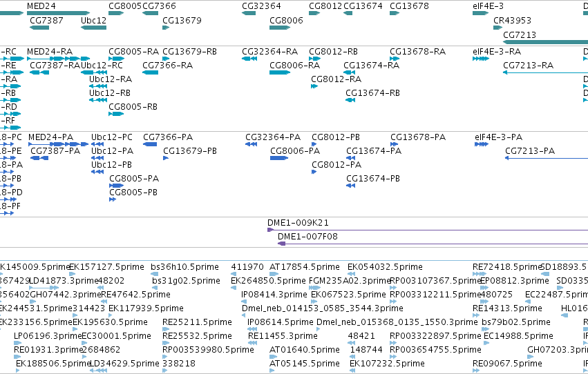Select the Dmel_neb_015368_0135_1550.3prime label
The image size is (588, 374).
[x=397, y=322]
